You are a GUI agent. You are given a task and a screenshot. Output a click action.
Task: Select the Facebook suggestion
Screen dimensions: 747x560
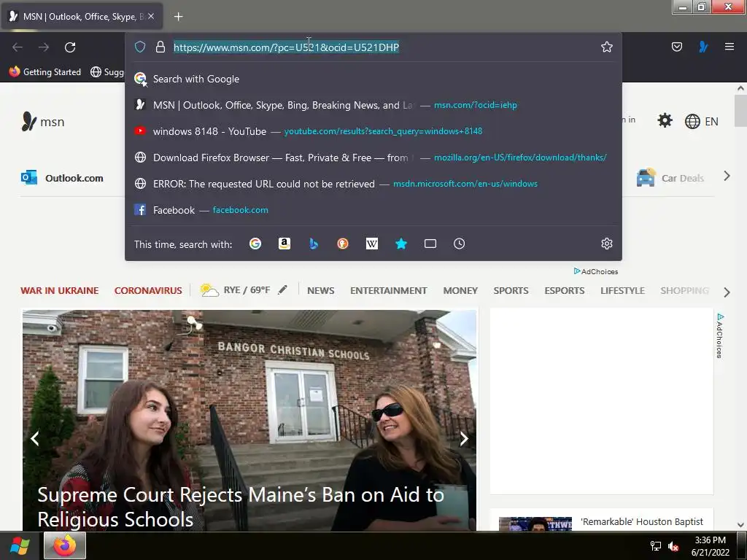[373, 210]
